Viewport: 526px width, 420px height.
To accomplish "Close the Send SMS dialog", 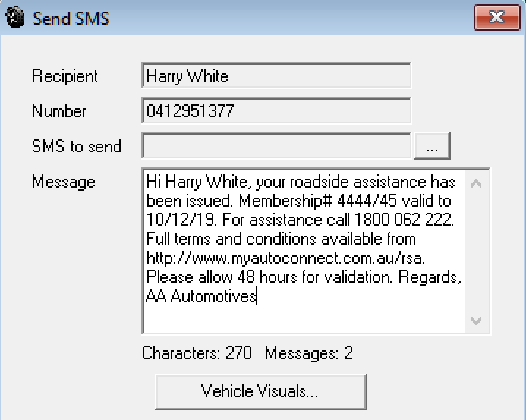I will (x=497, y=17).
